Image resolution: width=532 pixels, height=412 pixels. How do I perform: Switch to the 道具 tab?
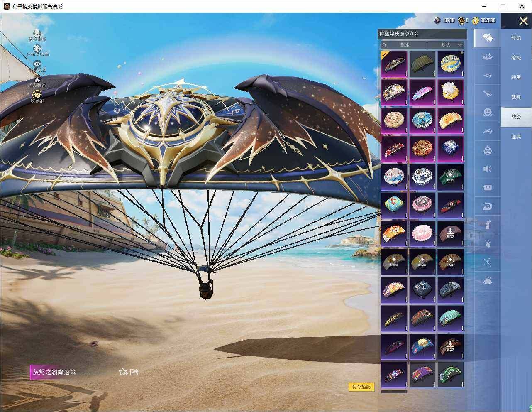coord(516,137)
